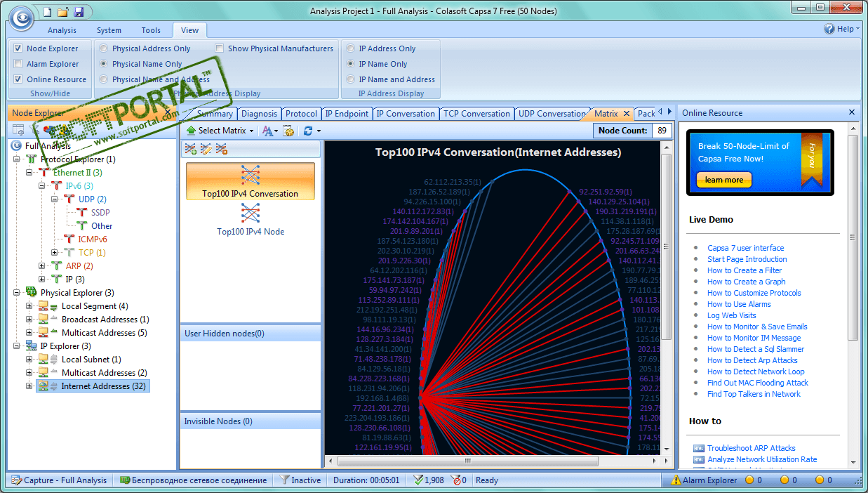Switch to the IP Endpoint tab
The width and height of the screenshot is (868, 493).
[347, 114]
